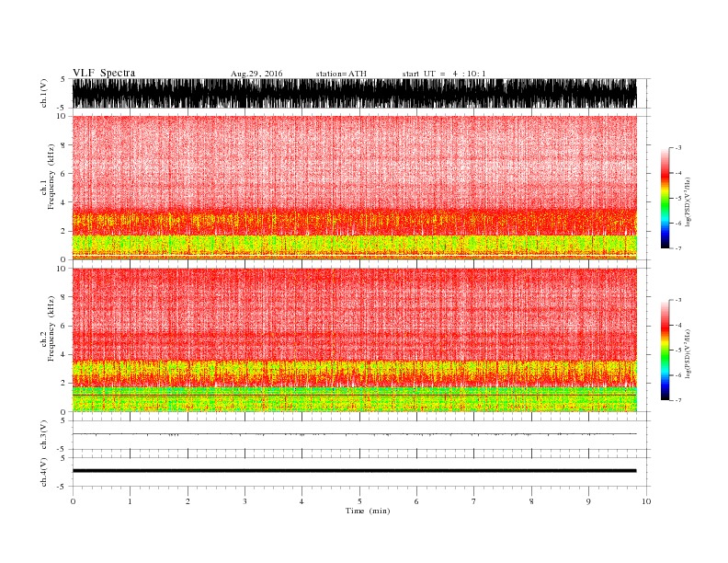The width and height of the screenshot is (728, 563).
Task: Click the "Time (min)" axis label
Action: (368, 511)
